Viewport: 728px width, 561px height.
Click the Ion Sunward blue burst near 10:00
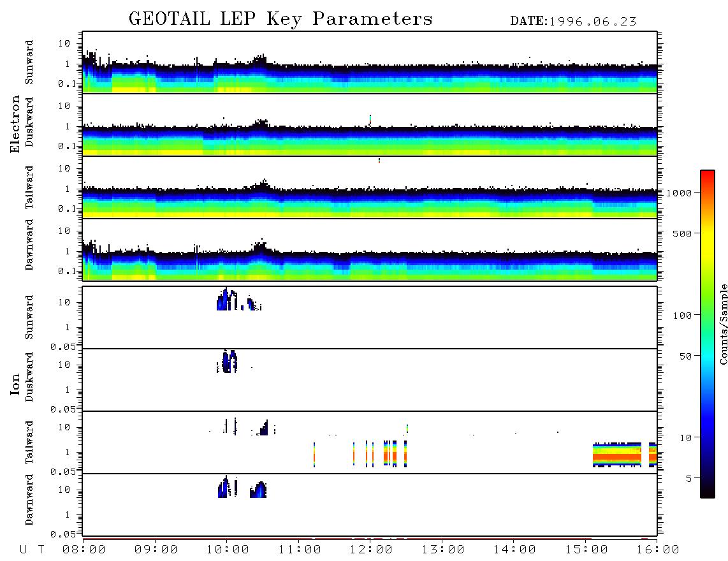(x=226, y=300)
